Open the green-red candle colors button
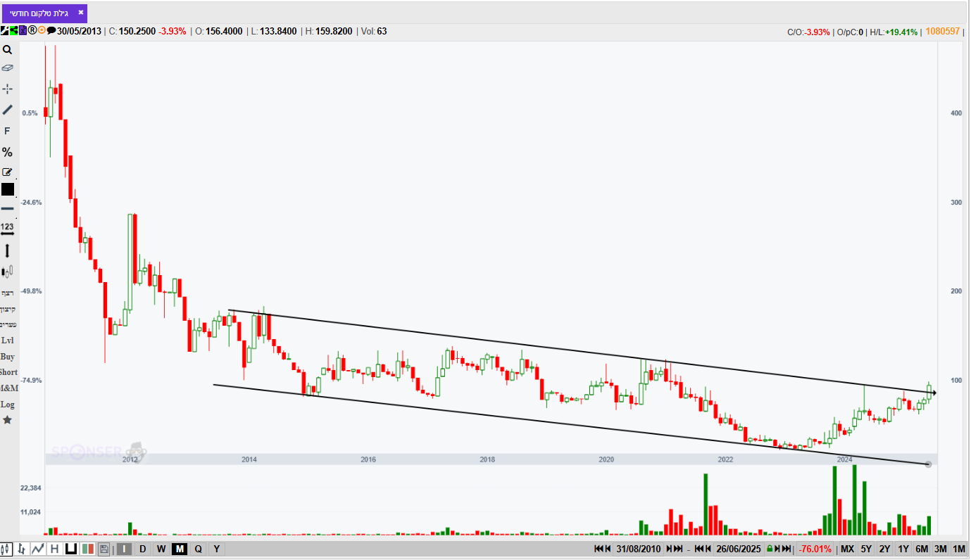Viewport: 971px width, 560px height. pos(88,549)
